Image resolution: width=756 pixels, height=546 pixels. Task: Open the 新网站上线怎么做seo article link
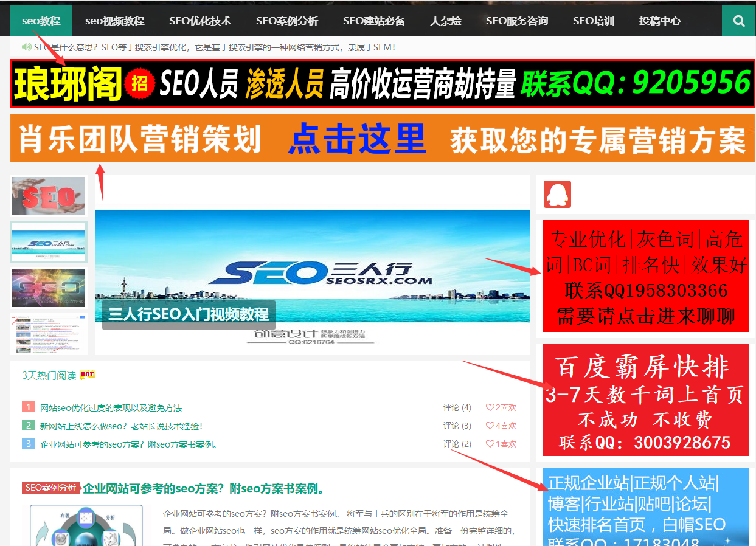(x=122, y=426)
